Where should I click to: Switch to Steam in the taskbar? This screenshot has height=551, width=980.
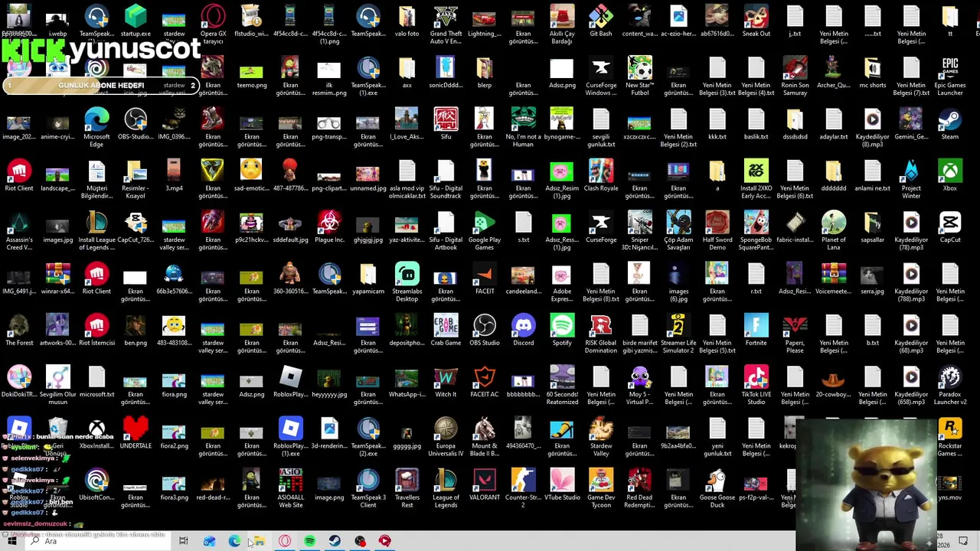coord(335,541)
